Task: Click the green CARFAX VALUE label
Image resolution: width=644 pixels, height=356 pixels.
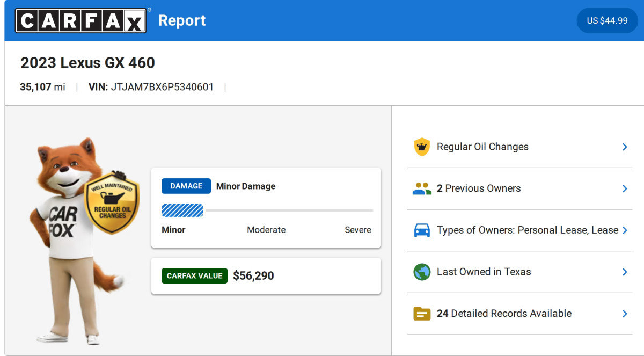Action: [x=194, y=276]
